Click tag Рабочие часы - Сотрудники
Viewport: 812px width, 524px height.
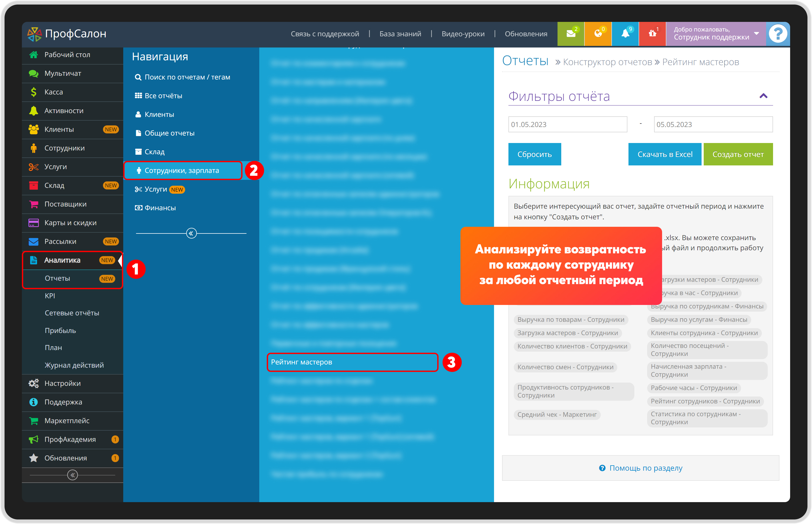pyautogui.click(x=693, y=388)
